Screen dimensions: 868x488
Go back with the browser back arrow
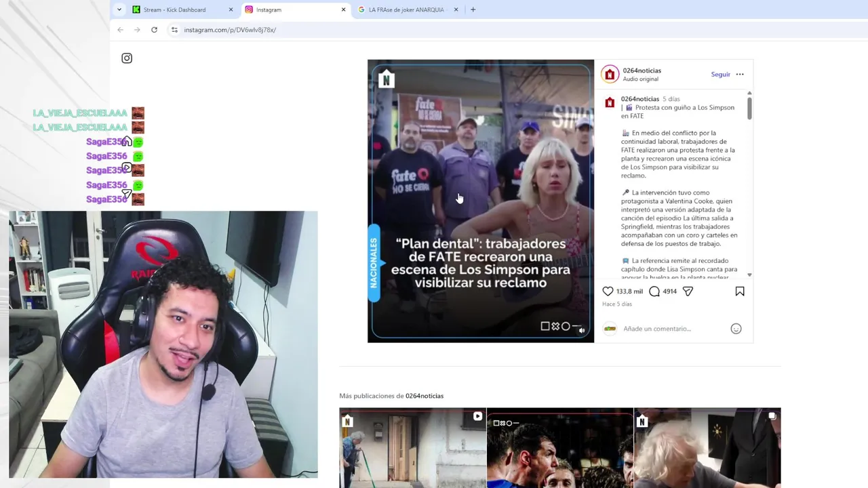120,30
